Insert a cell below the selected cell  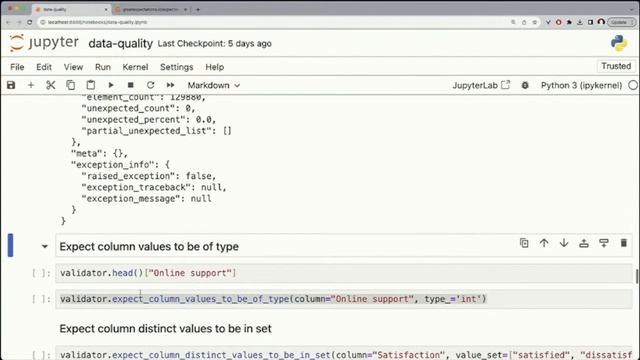[604, 243]
